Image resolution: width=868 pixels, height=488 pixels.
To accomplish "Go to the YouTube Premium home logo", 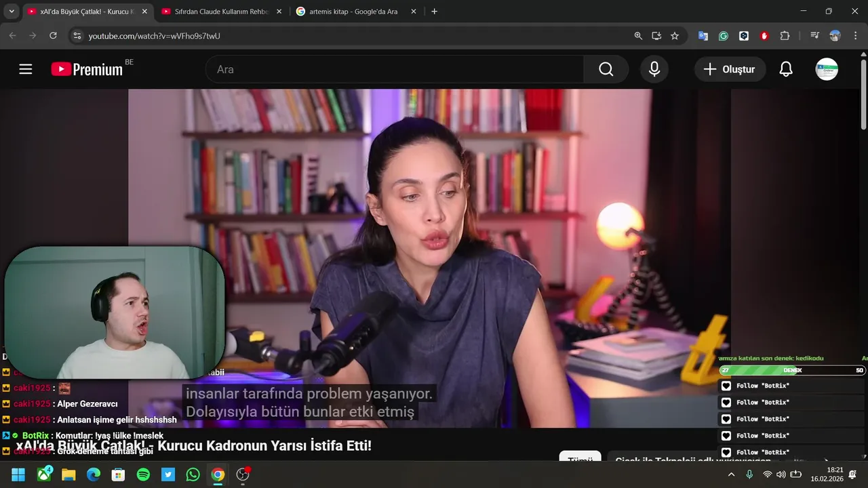I will click(87, 69).
